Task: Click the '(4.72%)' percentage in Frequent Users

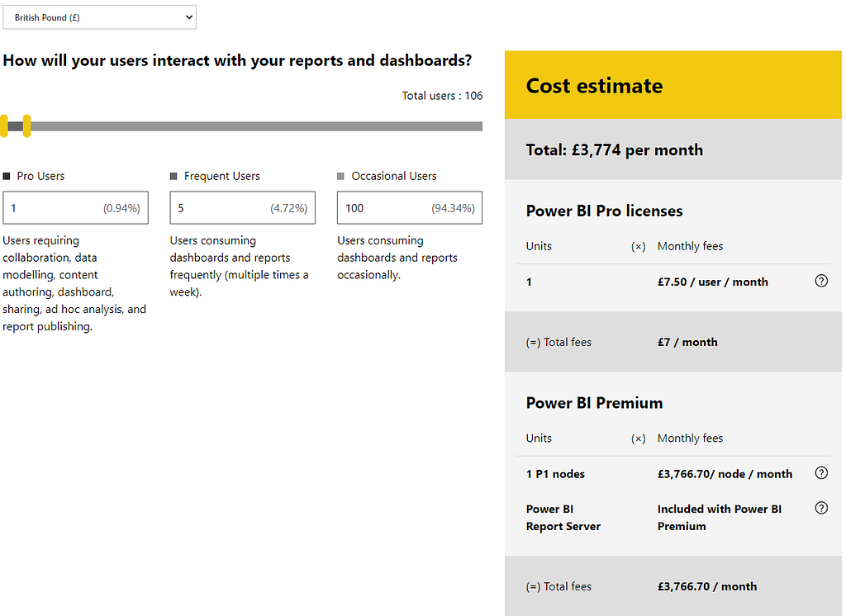Action: point(288,208)
